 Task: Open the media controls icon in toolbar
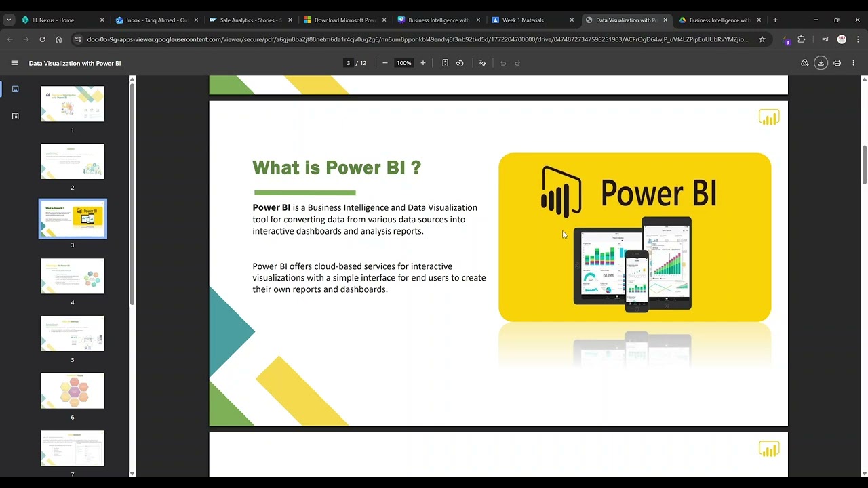(825, 39)
